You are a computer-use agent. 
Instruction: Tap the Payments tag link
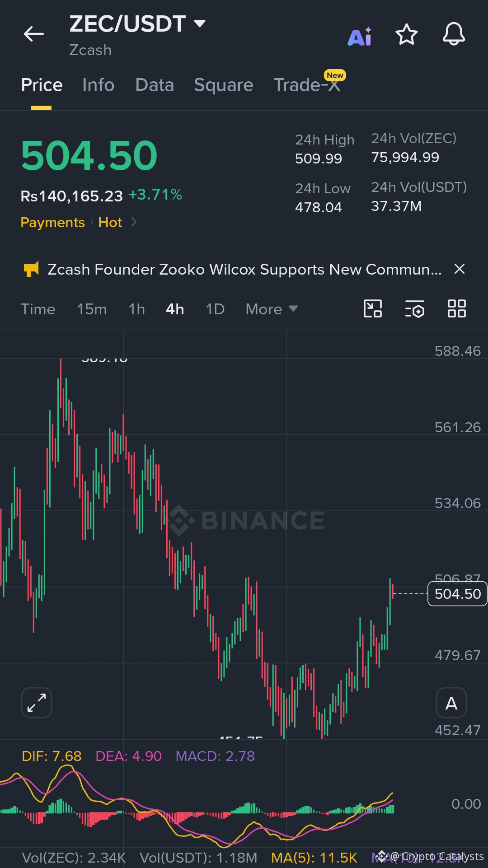(x=52, y=222)
